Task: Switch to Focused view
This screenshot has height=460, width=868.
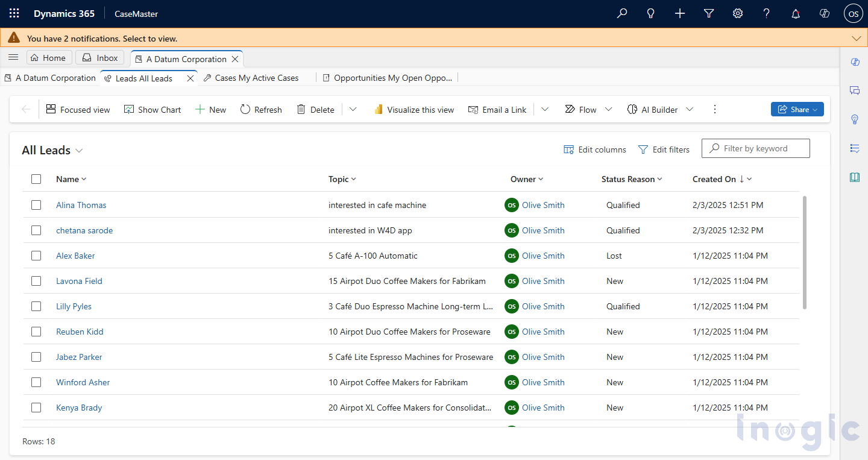Action: pos(78,109)
